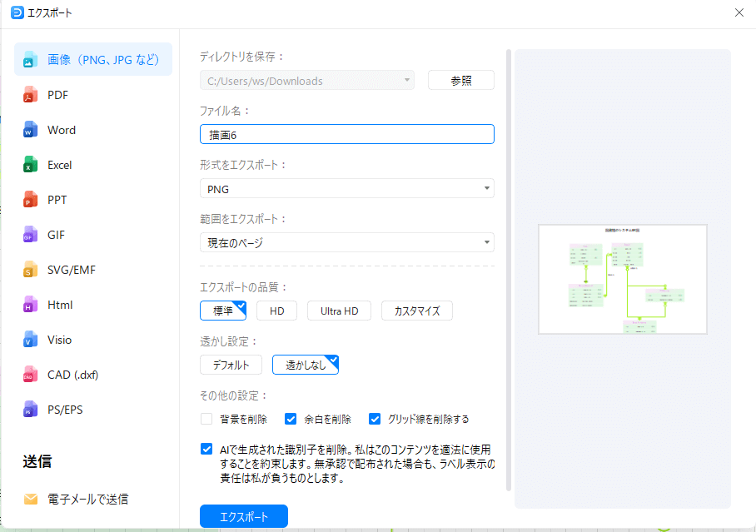756x532 pixels.
Task: Uncheck the 余白を削除 checkbox
Action: (x=291, y=419)
